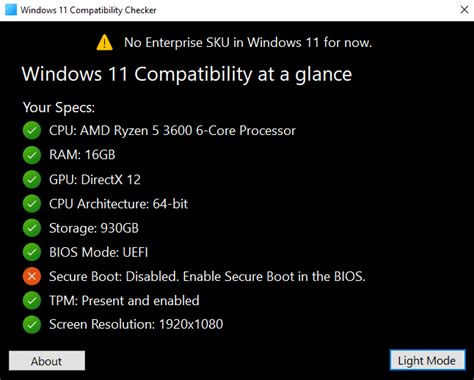The image size is (474, 380).
Task: Click the check icon beside BIOS Mode
Action: click(x=32, y=252)
